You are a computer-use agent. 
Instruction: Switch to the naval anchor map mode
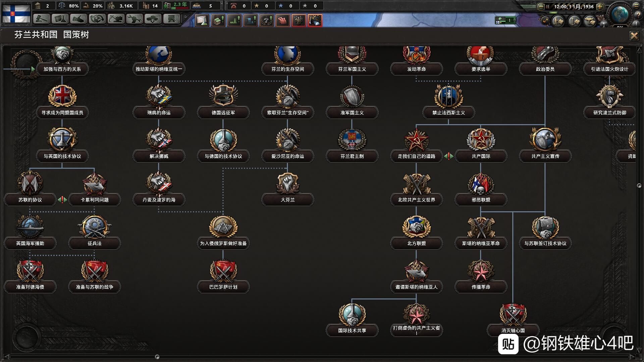click(574, 21)
